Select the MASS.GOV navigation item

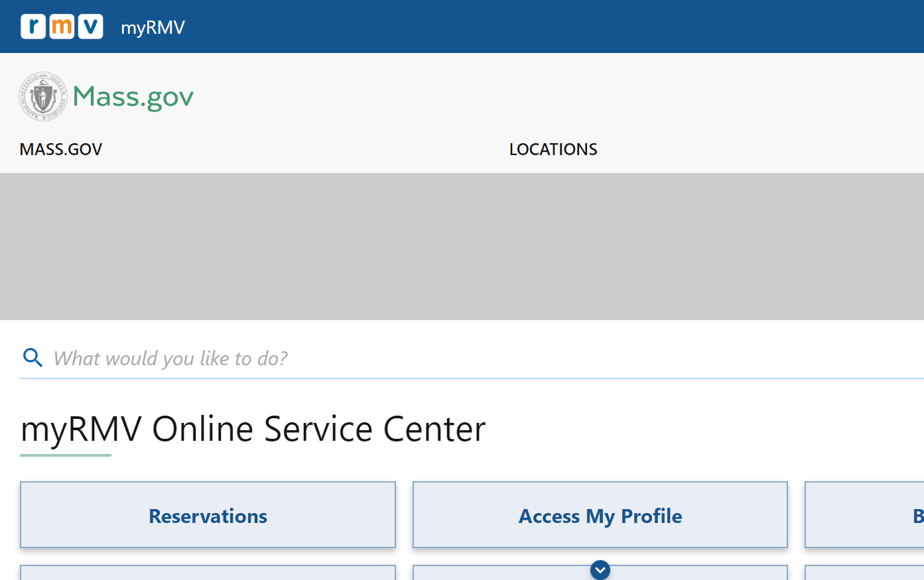point(61,149)
